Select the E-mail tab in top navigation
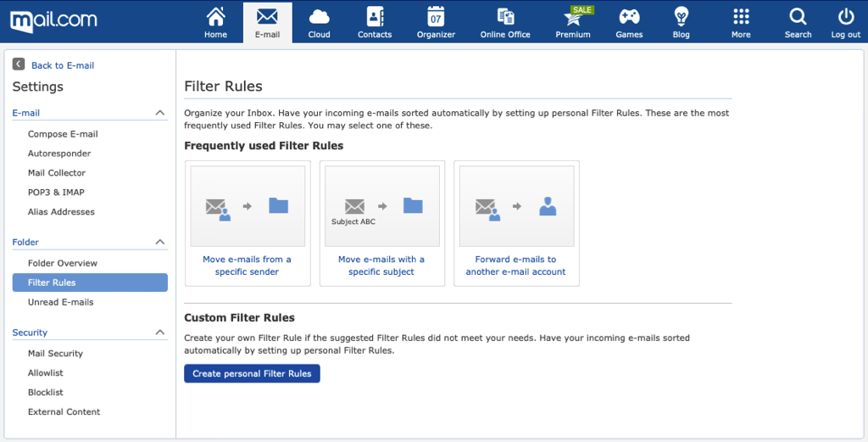868x442 pixels. [x=267, y=22]
